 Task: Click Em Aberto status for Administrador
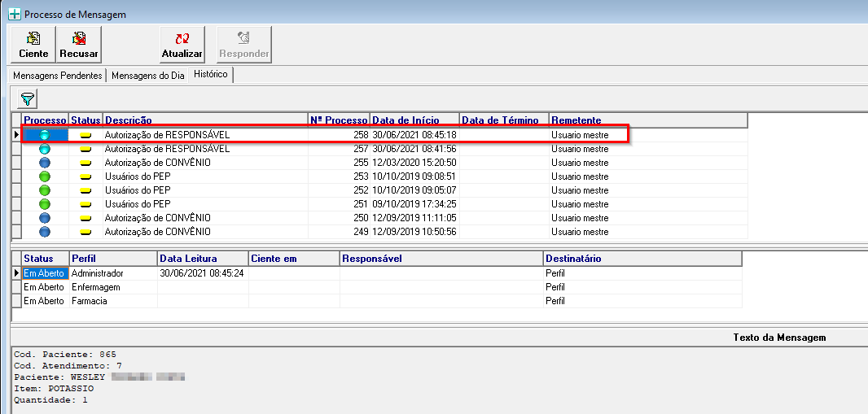pyautogui.click(x=44, y=273)
